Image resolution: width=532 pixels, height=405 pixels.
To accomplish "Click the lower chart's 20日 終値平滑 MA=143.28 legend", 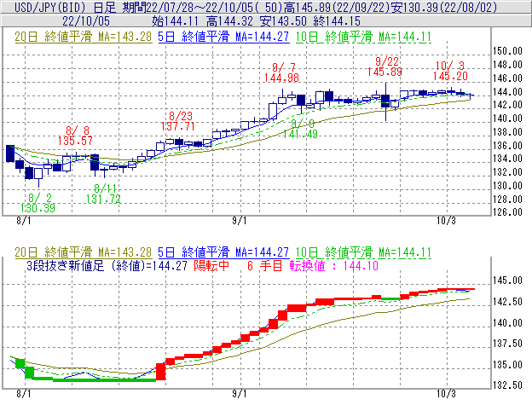I will pos(84,252).
